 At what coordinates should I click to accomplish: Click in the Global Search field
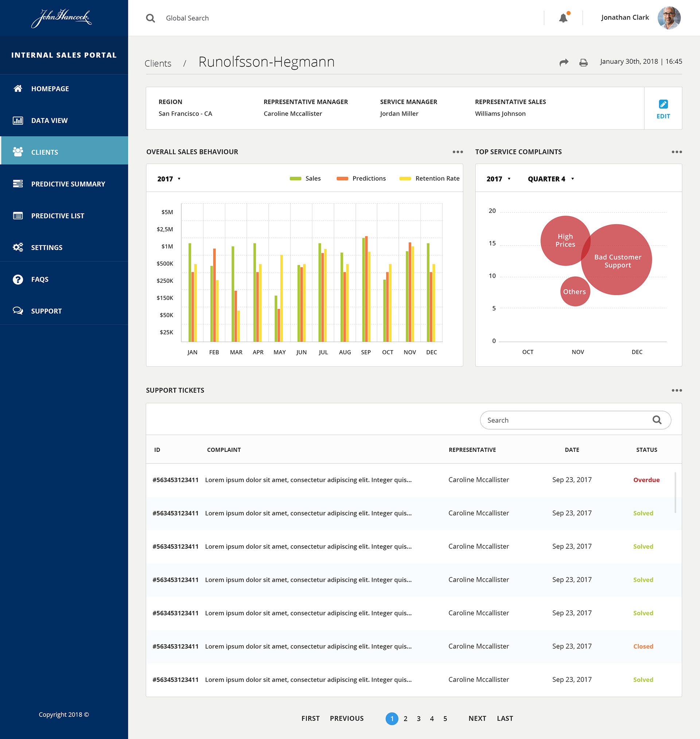point(187,18)
